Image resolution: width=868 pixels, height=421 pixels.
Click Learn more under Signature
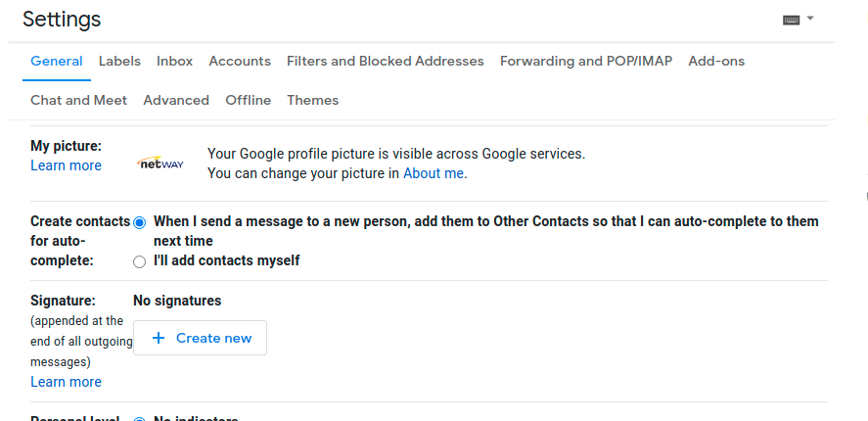tap(66, 382)
